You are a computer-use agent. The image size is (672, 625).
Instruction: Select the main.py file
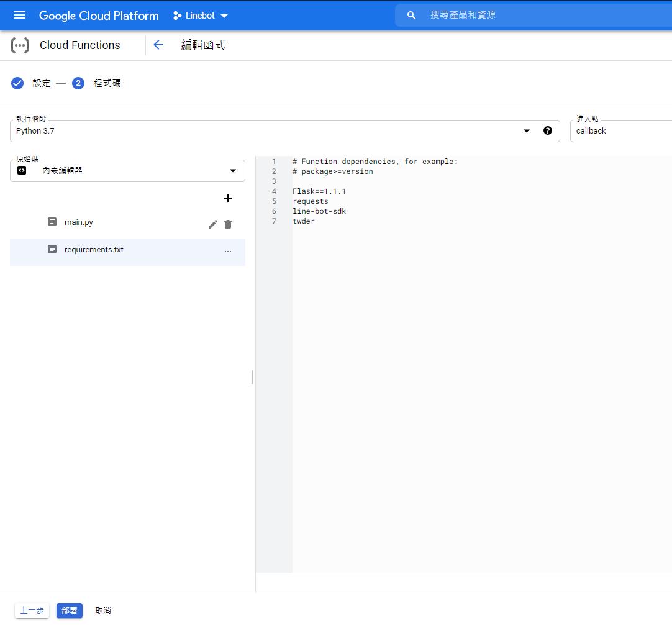pyautogui.click(x=78, y=222)
